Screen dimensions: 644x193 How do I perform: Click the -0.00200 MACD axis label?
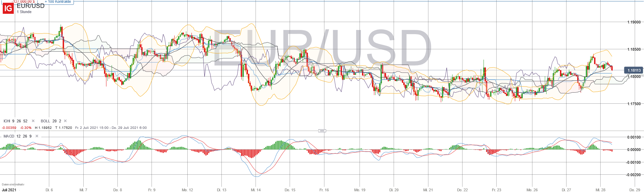point(633,175)
